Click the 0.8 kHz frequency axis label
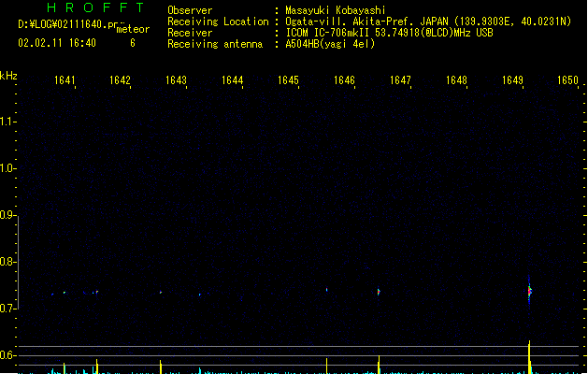The image size is (588, 374). (7, 262)
